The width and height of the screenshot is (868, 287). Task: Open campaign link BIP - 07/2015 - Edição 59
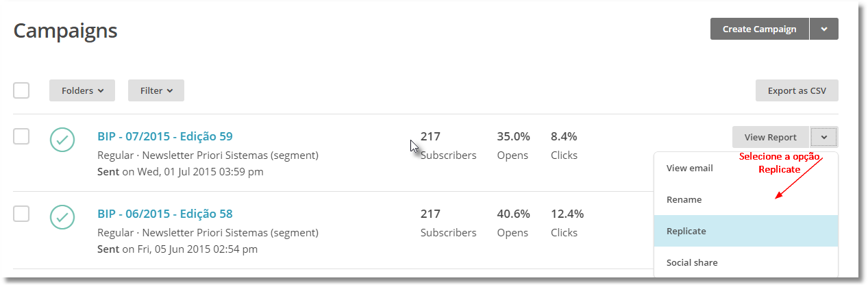(x=165, y=136)
